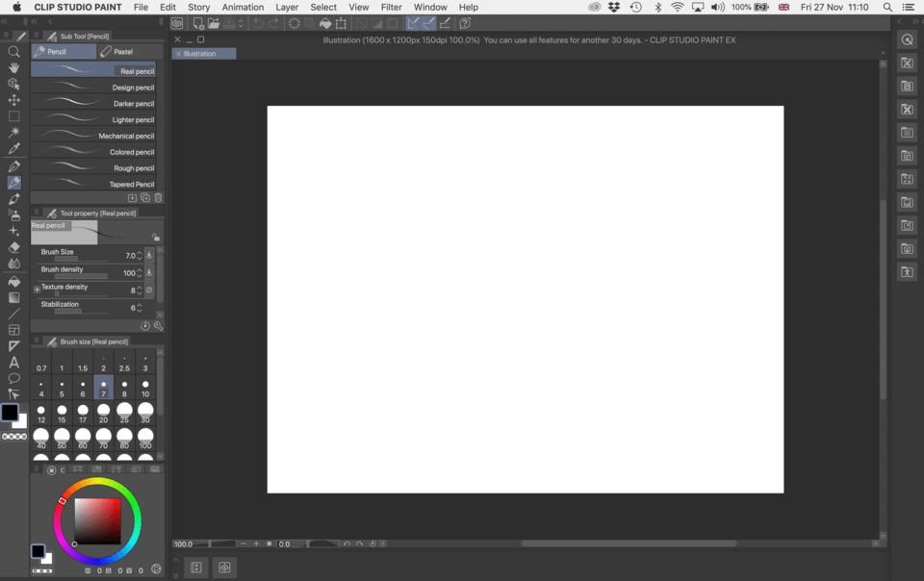The image size is (924, 581).
Task: Adjust Stabilization value stepper arrows
Action: click(x=140, y=308)
